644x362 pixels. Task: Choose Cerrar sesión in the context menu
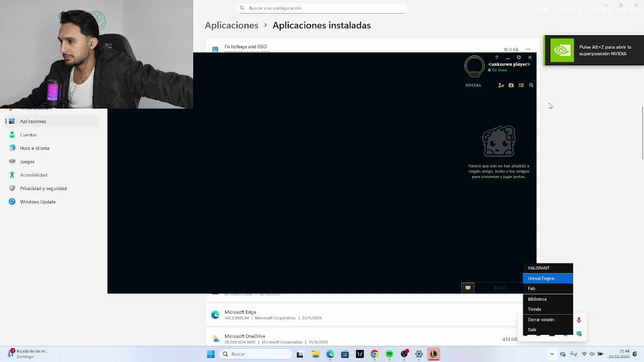[x=548, y=320]
